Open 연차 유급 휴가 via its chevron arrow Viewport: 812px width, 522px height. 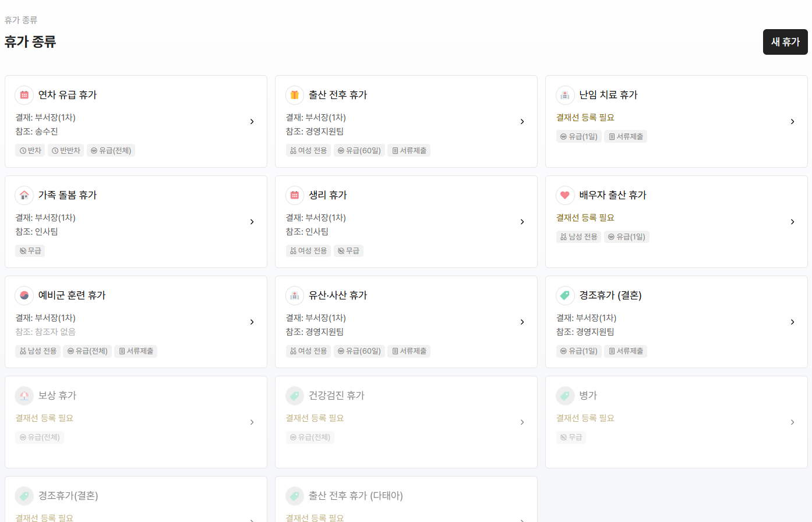(252, 122)
